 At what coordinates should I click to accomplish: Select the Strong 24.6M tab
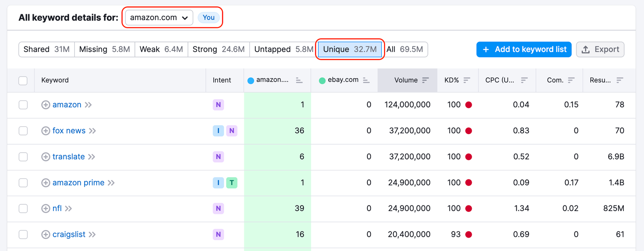pyautogui.click(x=219, y=50)
